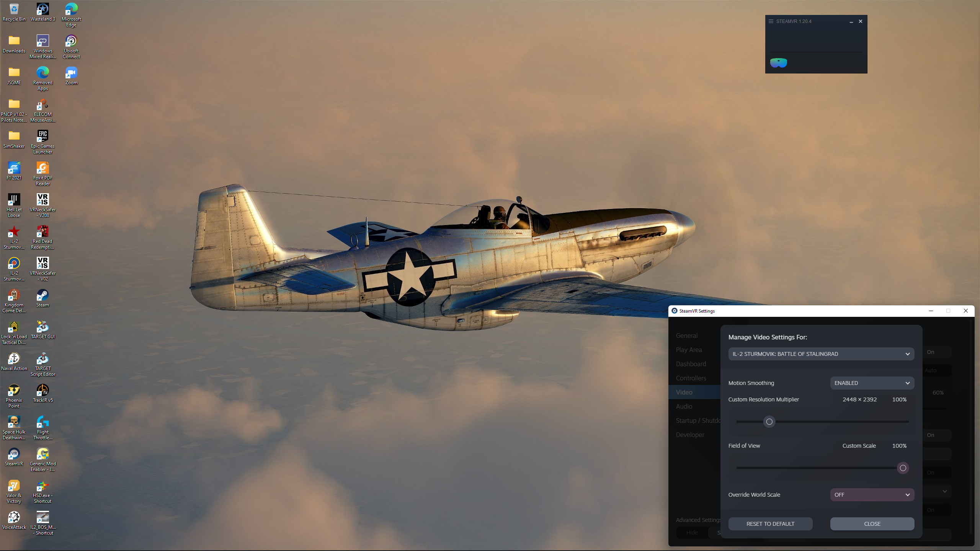
Task: Switch to the Audio settings tab
Action: tap(684, 406)
